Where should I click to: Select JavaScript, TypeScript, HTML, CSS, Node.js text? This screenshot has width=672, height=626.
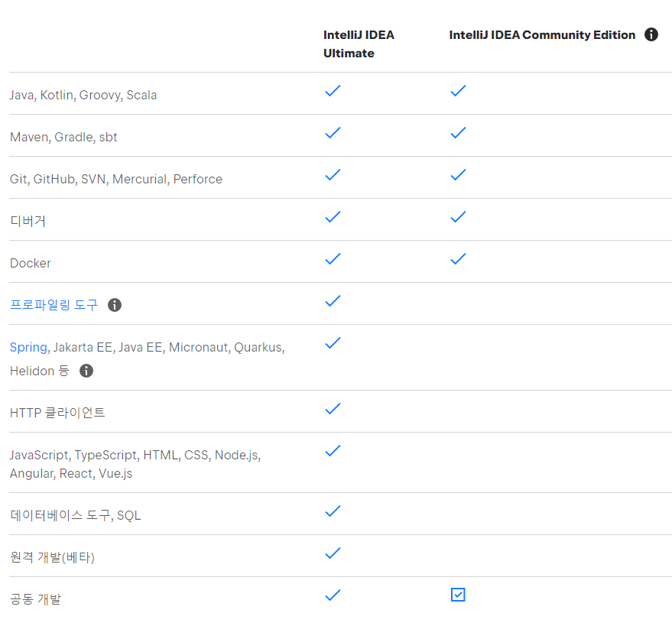tap(135, 455)
